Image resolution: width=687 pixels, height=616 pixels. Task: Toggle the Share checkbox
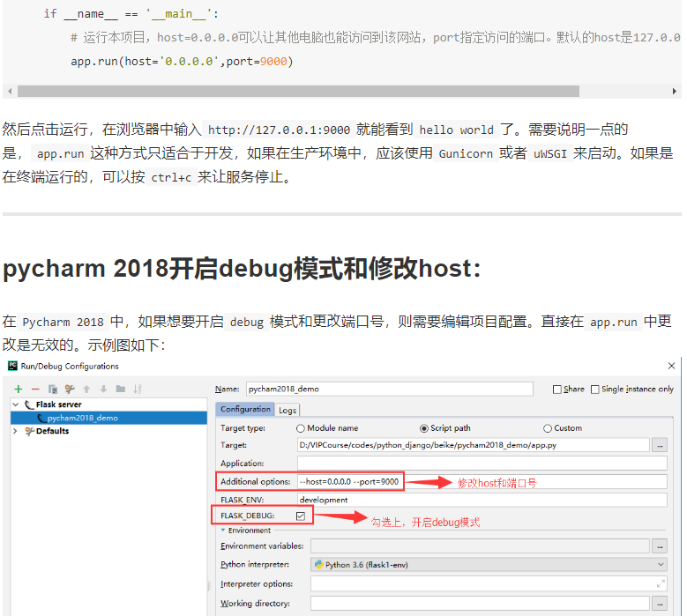click(556, 390)
